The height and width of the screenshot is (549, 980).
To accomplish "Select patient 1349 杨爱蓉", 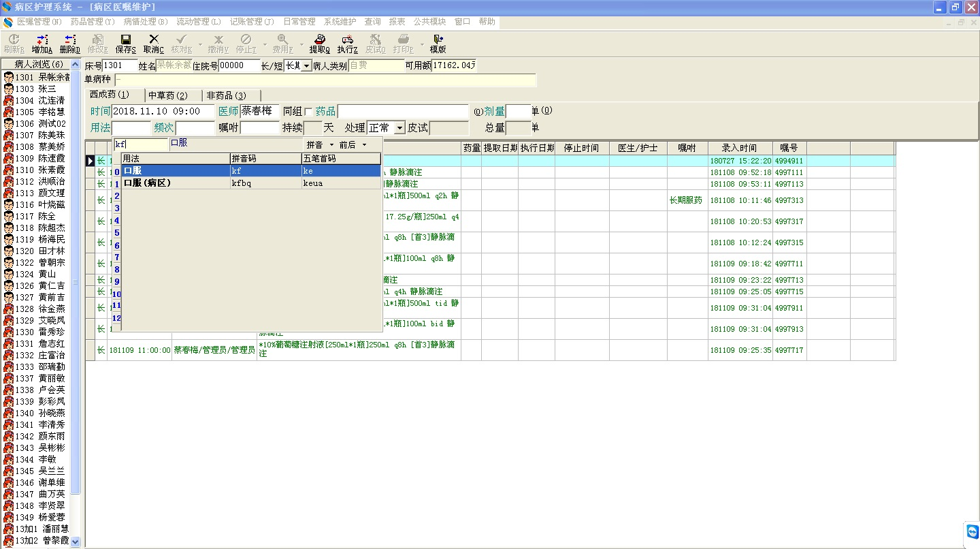I will [36, 517].
